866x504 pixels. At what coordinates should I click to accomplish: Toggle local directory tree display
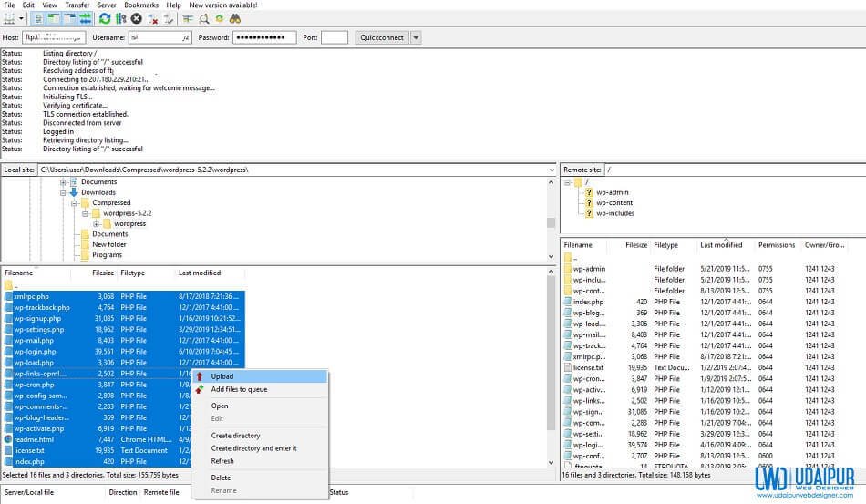[x=54, y=19]
